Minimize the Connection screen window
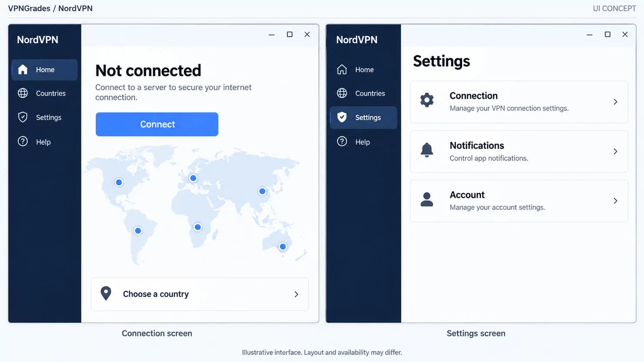Image resolution: width=644 pixels, height=362 pixels. click(x=272, y=34)
